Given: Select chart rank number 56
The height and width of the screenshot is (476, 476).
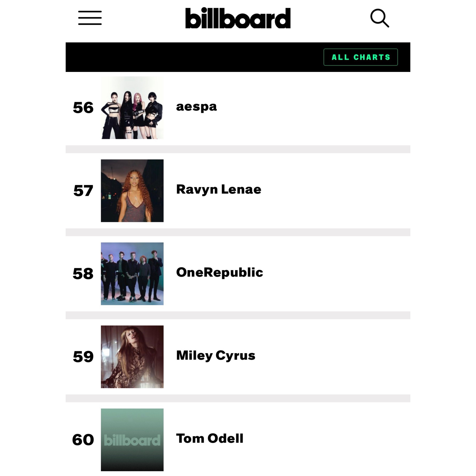Looking at the screenshot, I should pos(83,108).
